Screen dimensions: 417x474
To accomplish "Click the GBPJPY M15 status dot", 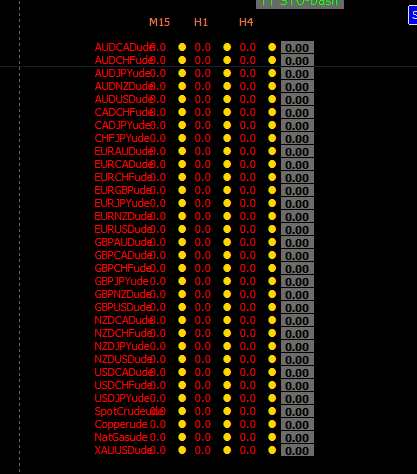I will [x=182, y=281].
